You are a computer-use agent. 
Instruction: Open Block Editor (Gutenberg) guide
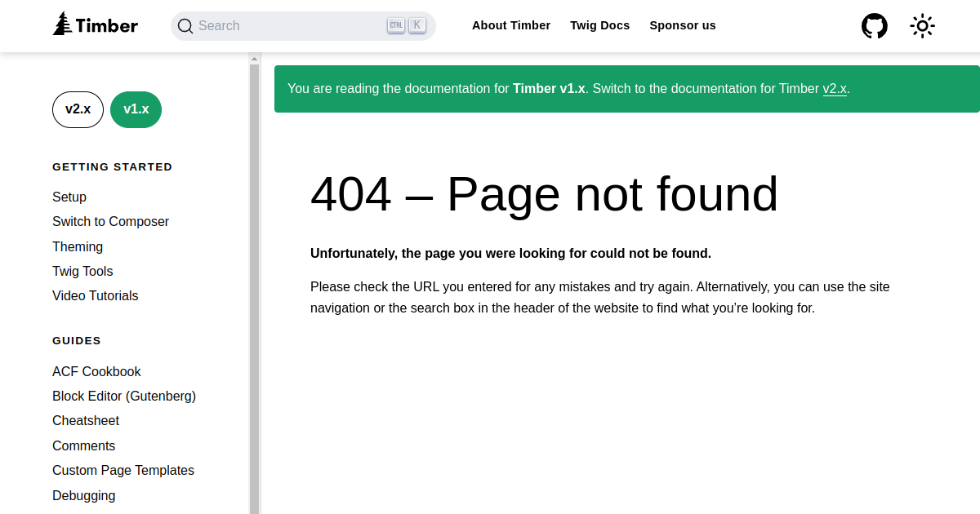pyautogui.click(x=124, y=396)
